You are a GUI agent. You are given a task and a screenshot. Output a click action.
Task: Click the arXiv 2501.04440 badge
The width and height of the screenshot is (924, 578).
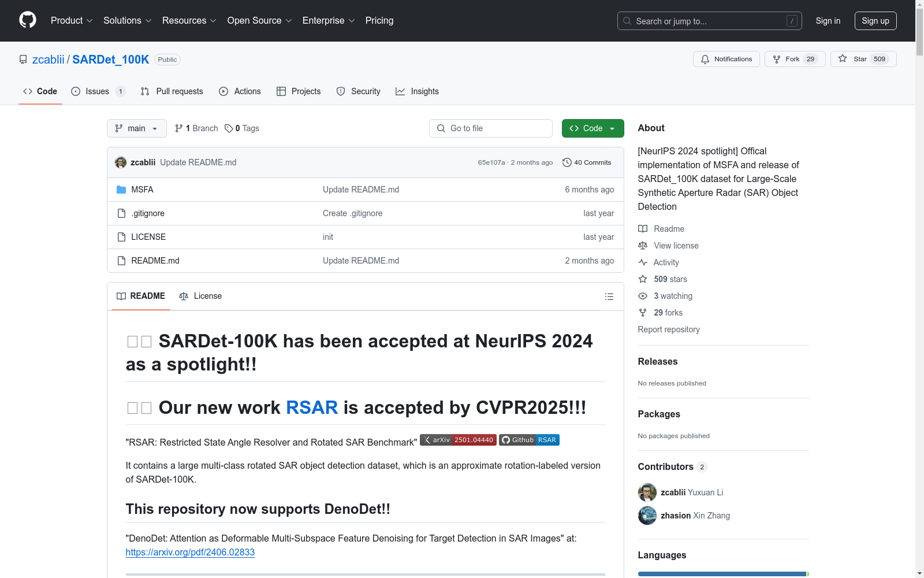pyautogui.click(x=458, y=440)
